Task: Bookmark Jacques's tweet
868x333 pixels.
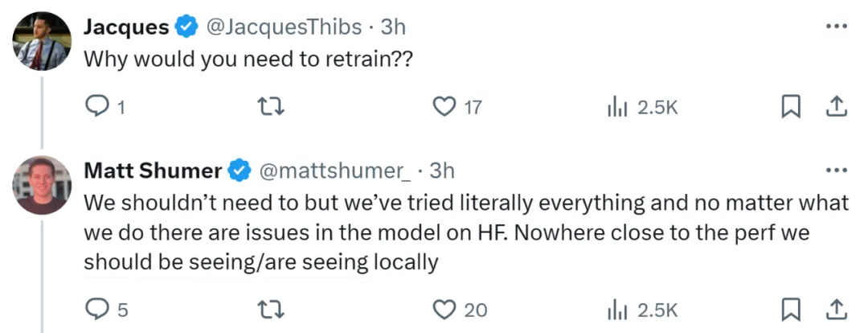Action: 789,107
